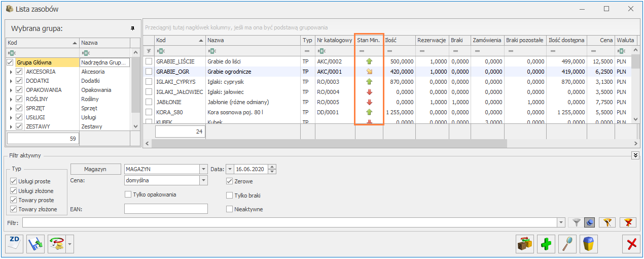
Task: Sort by Rezerwacje column header
Action: (x=432, y=40)
